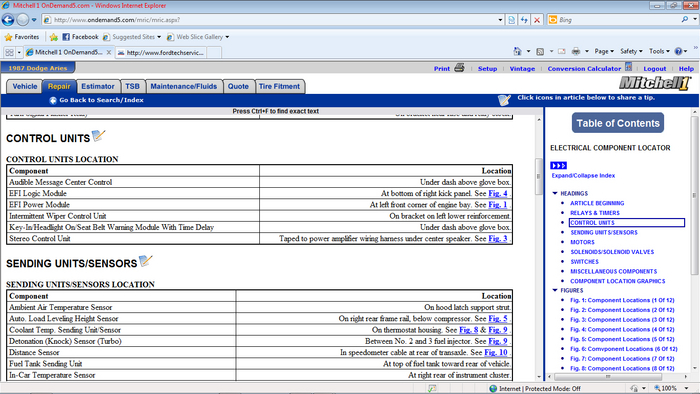Click the RSS feeds icon

point(540,51)
